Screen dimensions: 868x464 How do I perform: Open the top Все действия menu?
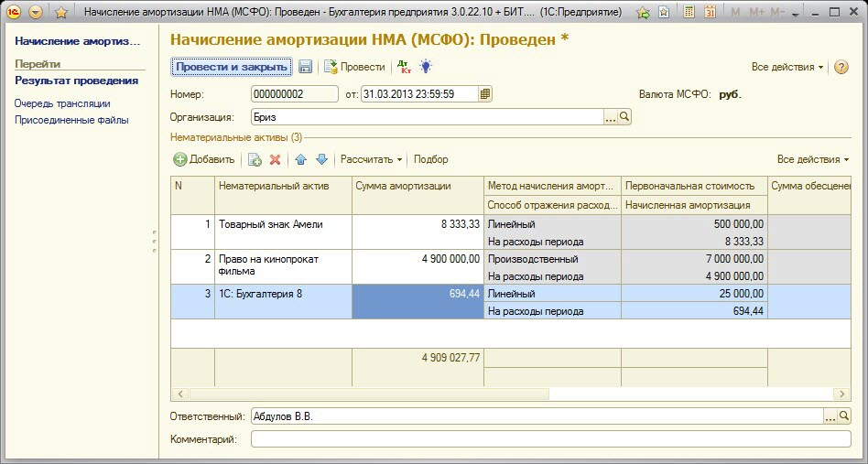pyautogui.click(x=787, y=67)
